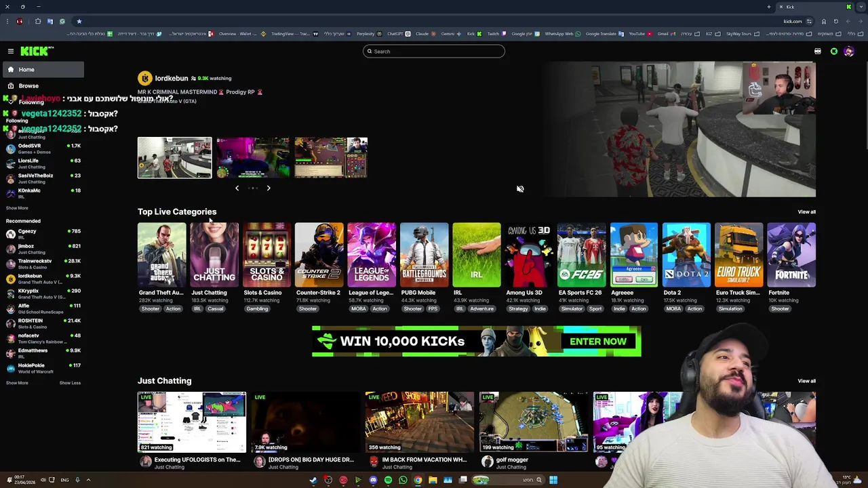
Task: Open IM BACK FROM VACATION stream thumbnail
Action: [x=420, y=422]
